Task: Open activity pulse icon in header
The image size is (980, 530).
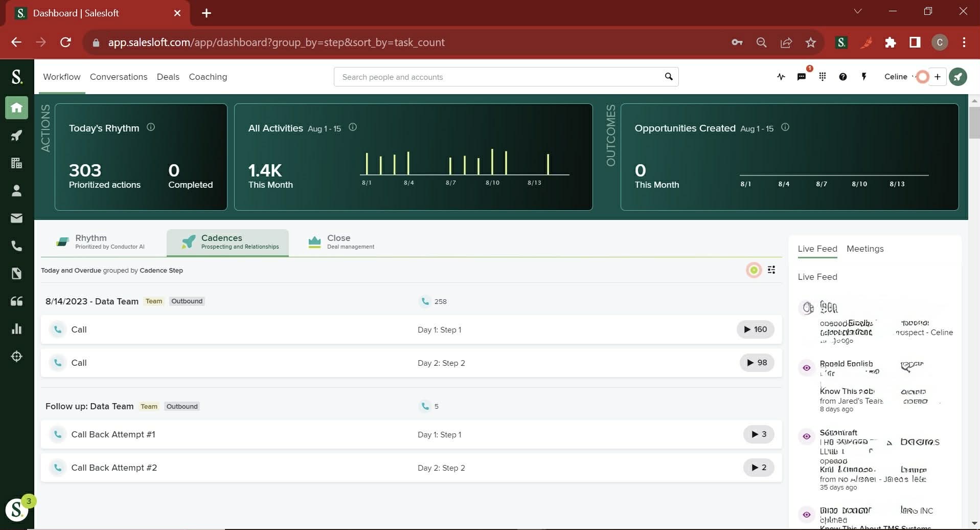Action: [781, 77]
